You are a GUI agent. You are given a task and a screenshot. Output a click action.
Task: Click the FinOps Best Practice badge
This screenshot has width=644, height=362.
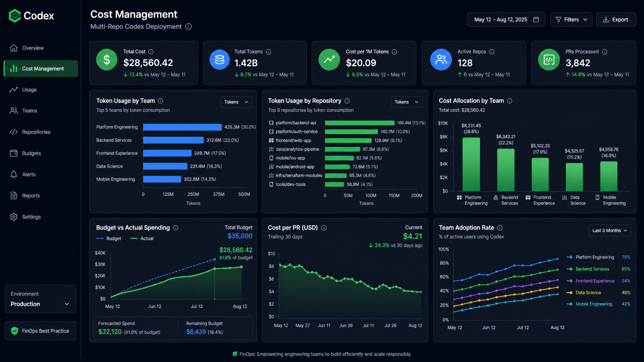(40, 331)
